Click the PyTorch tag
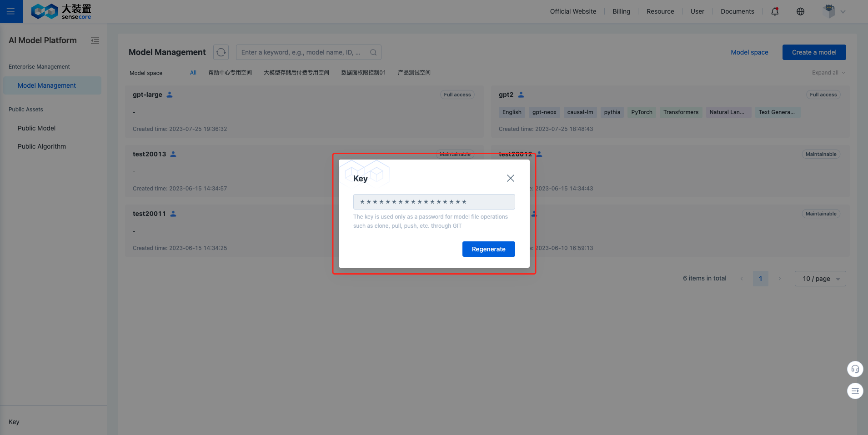 [642, 112]
